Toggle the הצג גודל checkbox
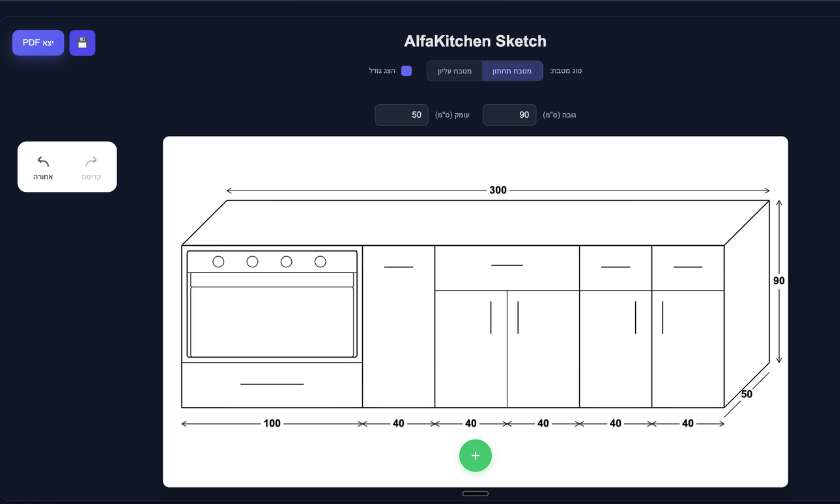840x504 pixels. 406,71
